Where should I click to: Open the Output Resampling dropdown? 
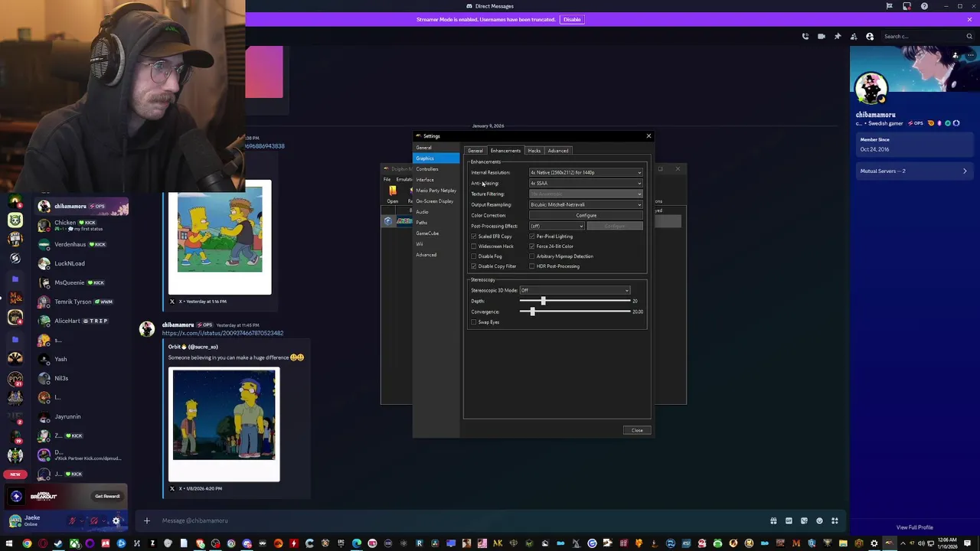point(586,204)
